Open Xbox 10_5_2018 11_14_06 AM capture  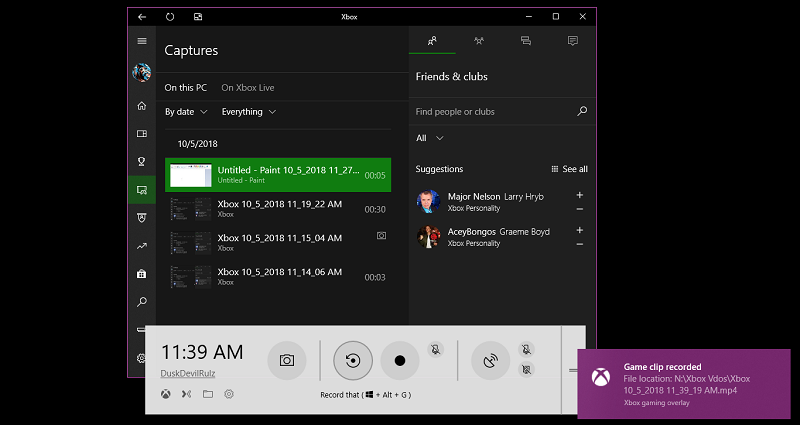(x=278, y=277)
